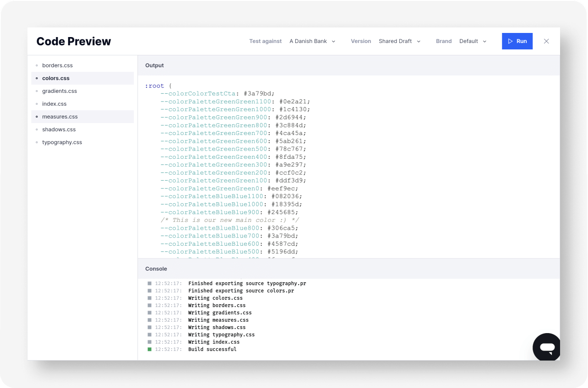Click console line 'Writing gradients.css'
Image resolution: width=588 pixels, height=388 pixels.
pyautogui.click(x=220, y=313)
